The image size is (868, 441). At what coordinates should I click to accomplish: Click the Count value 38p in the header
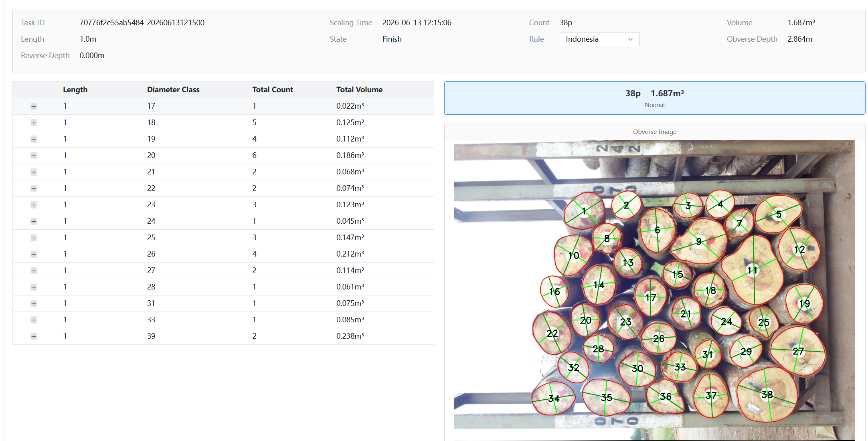566,22
